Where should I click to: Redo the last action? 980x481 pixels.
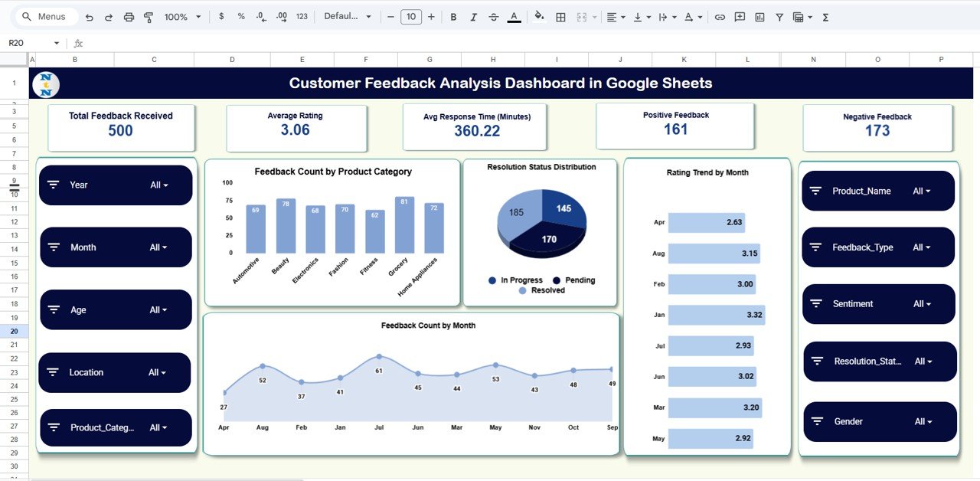(109, 15)
